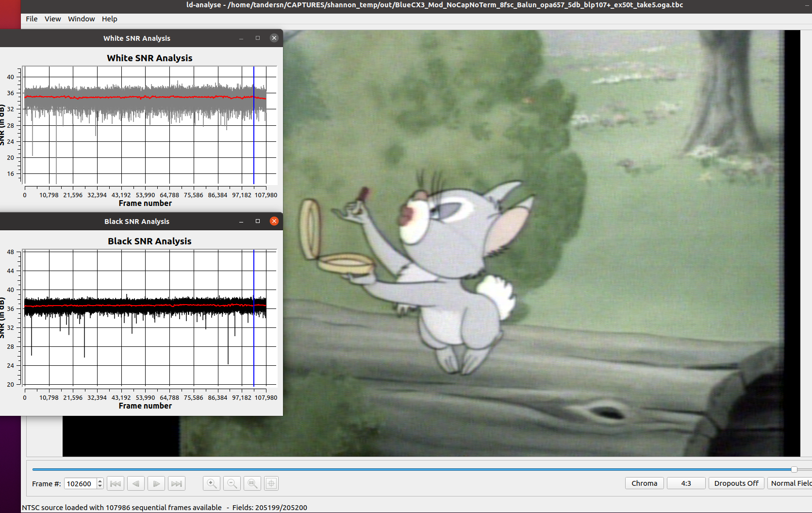Click the Frame # input field
Image resolution: width=812 pixels, height=513 pixels.
tap(80, 484)
